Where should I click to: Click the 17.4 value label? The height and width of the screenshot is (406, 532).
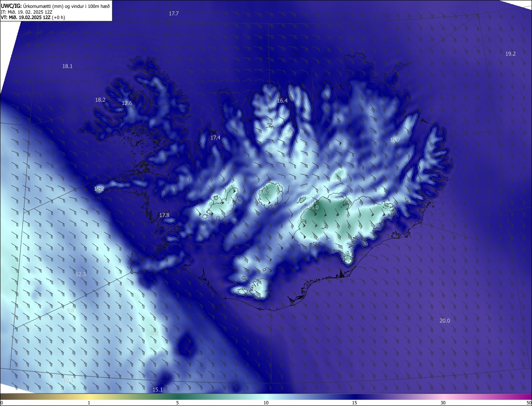pyautogui.click(x=215, y=138)
